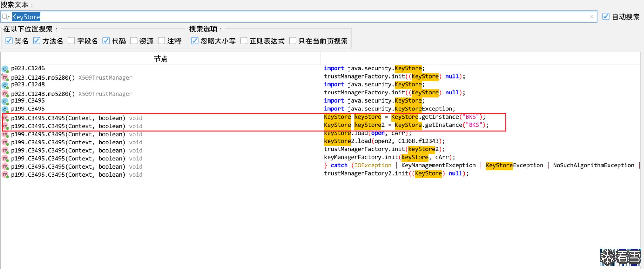The width and height of the screenshot is (644, 269).
Task: Select the p023.C1246 node name
Action: point(28,68)
